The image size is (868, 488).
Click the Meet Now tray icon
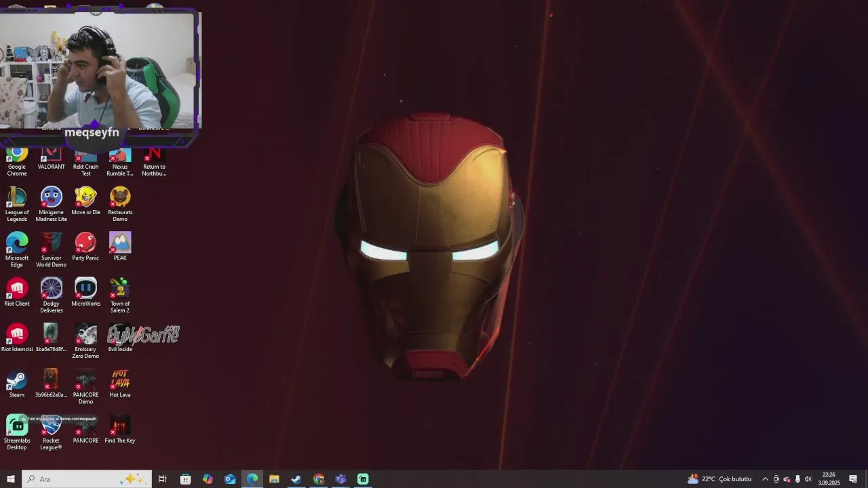pyautogui.click(x=776, y=479)
